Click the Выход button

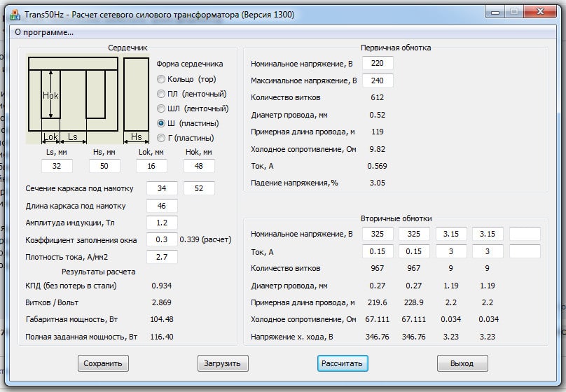[x=462, y=363]
